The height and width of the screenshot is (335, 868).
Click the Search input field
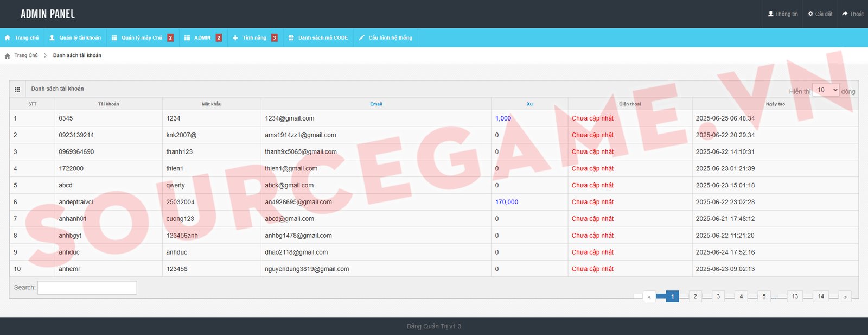(87, 288)
